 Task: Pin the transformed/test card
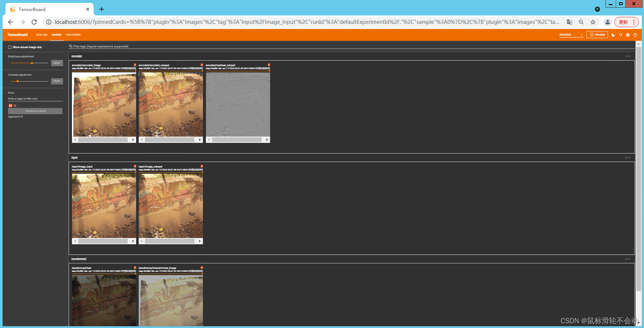135,268
